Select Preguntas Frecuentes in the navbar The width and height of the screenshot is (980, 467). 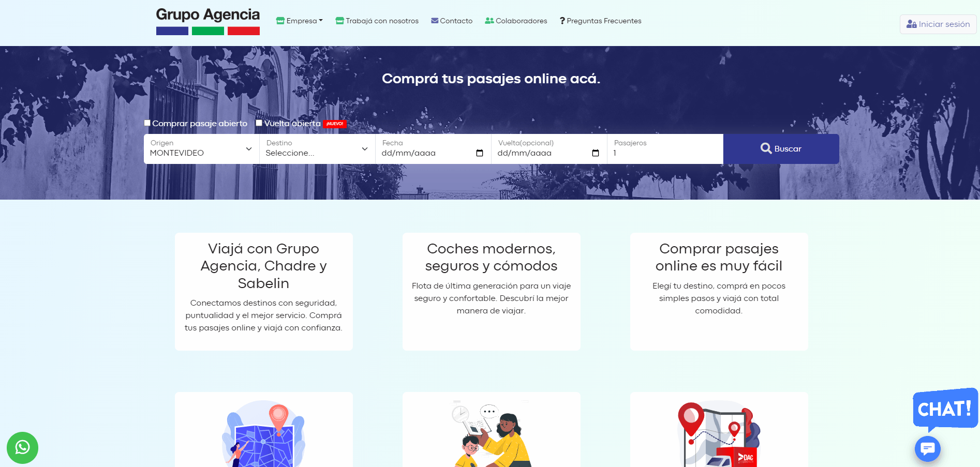coord(604,21)
